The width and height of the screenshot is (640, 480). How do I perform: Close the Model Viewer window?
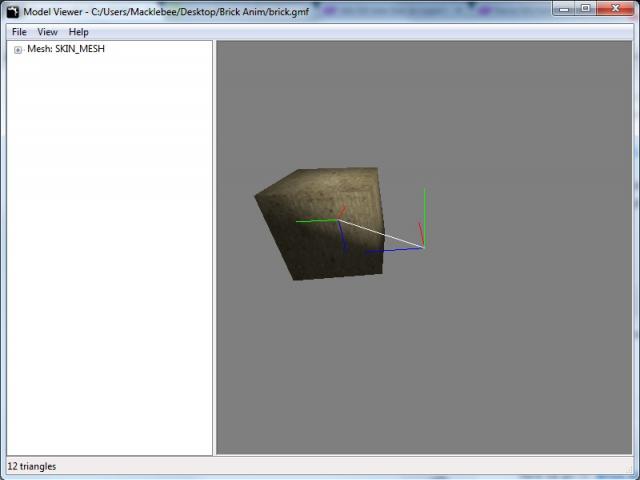pyautogui.click(x=617, y=9)
